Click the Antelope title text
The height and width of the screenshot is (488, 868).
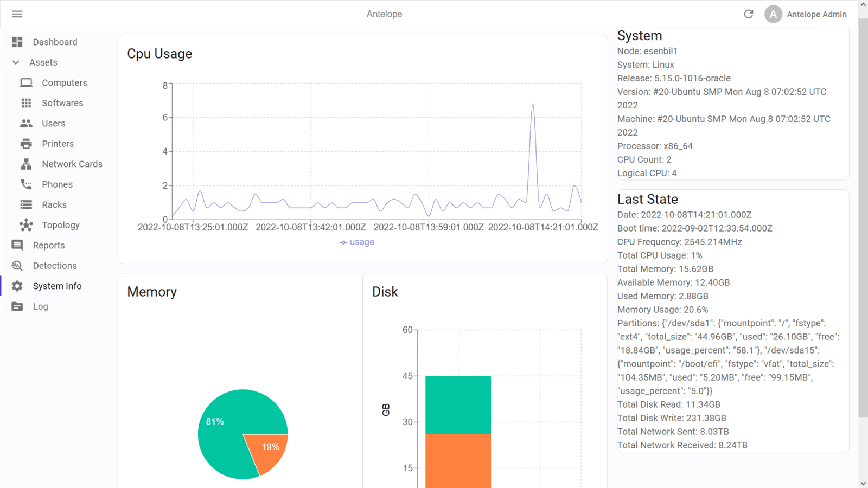384,14
